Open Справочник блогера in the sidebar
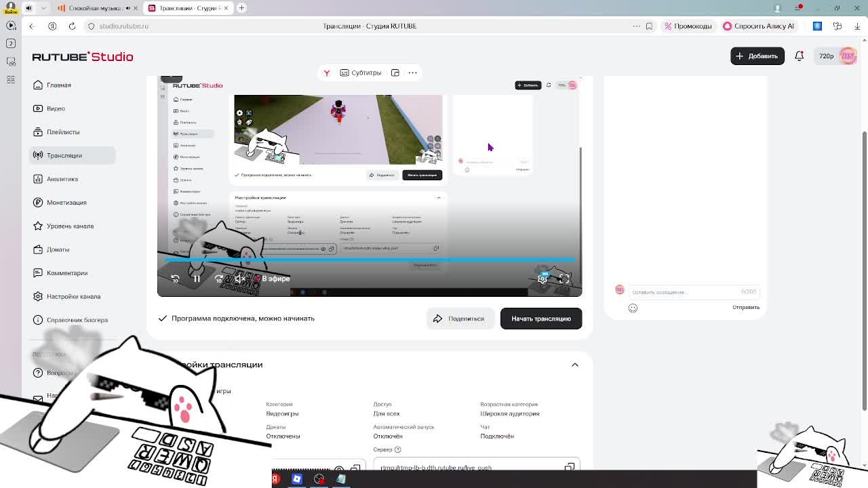Image resolution: width=868 pixels, height=488 pixels. click(72, 320)
